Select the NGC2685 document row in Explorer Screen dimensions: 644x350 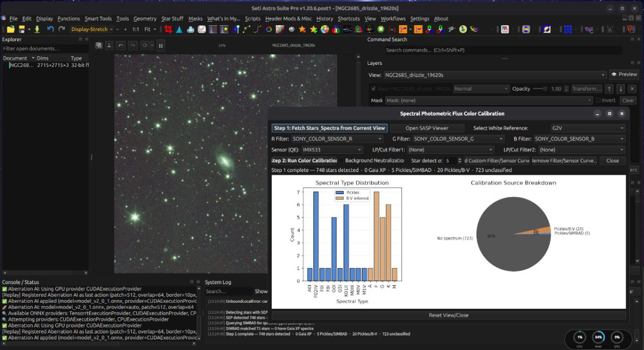46,65
